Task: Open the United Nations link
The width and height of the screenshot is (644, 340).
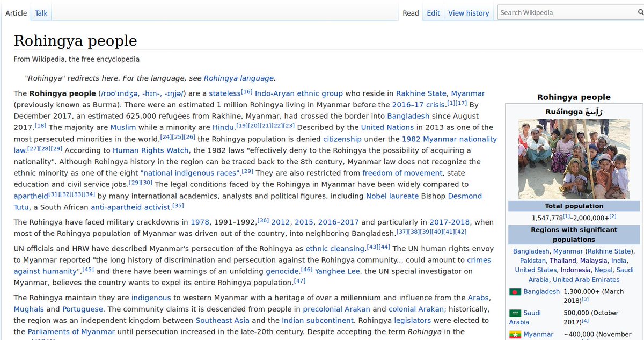Action: 387,127
